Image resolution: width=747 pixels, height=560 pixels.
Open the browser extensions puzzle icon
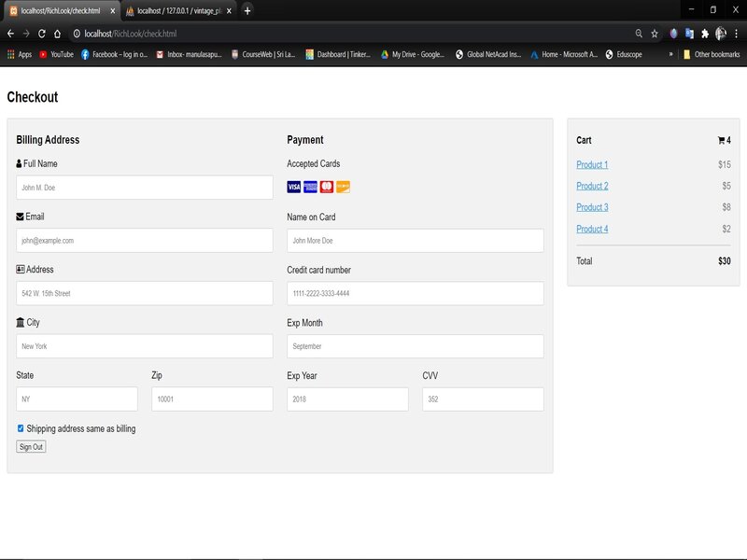[705, 34]
